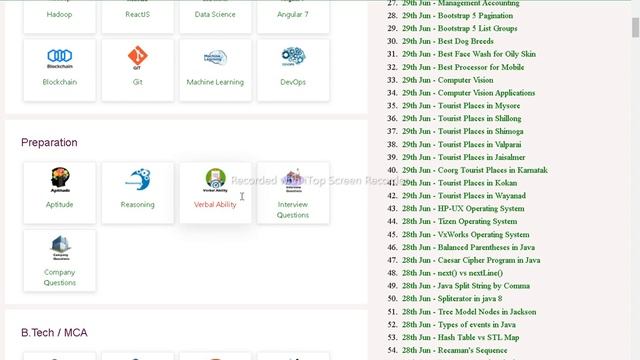640x360 pixels.
Task: Click the Git logo icon
Action: [x=138, y=57]
